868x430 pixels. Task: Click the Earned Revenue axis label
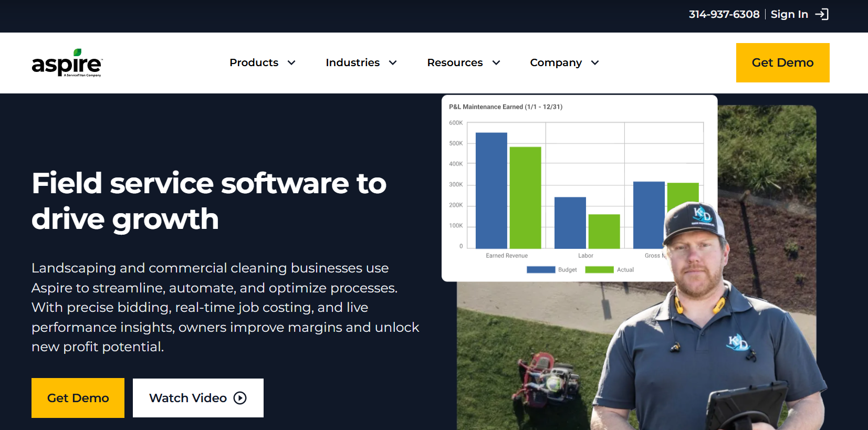coord(507,256)
